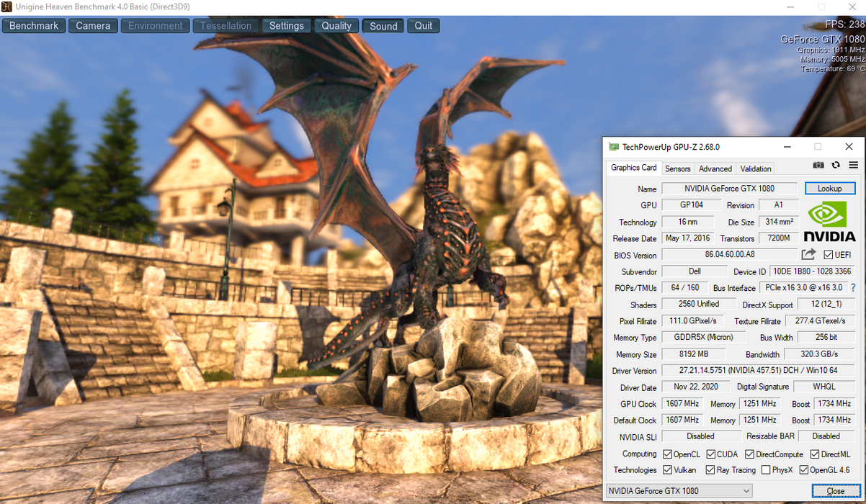The image size is (866, 504).
Task: Toggle the UEFI checkbox
Action: (x=828, y=255)
